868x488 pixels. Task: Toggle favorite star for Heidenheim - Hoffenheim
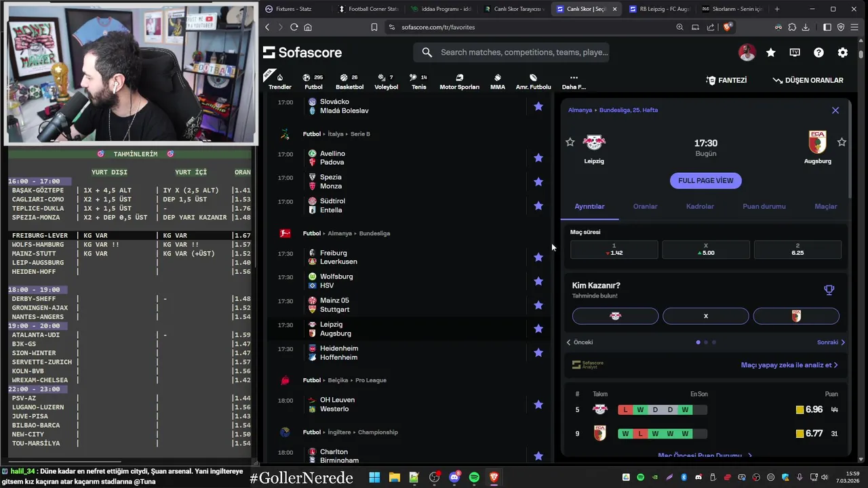tap(538, 352)
